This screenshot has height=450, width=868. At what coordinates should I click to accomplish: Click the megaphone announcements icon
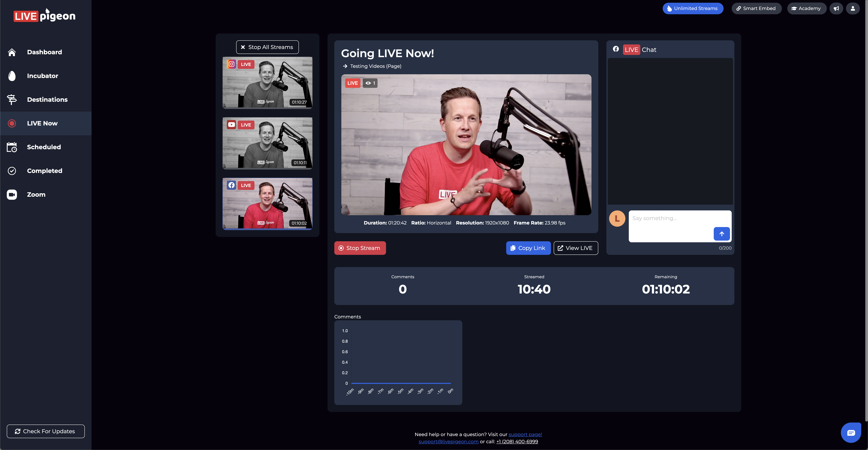click(836, 8)
